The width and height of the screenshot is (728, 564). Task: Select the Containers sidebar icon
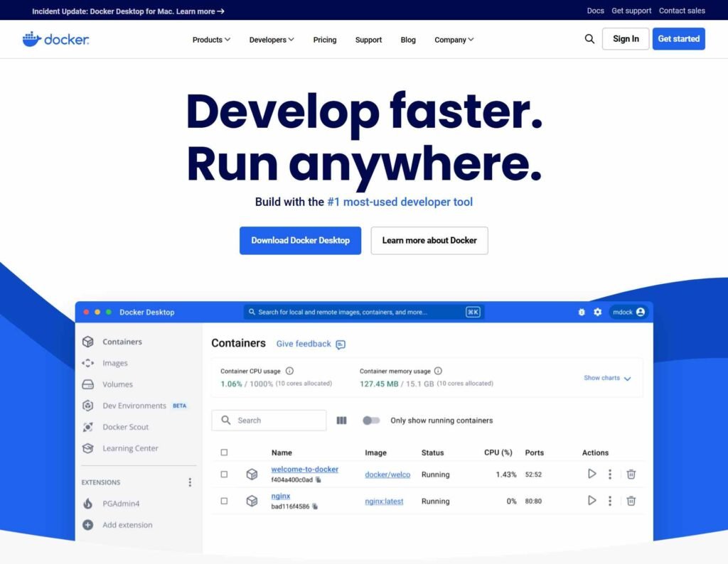pos(87,342)
